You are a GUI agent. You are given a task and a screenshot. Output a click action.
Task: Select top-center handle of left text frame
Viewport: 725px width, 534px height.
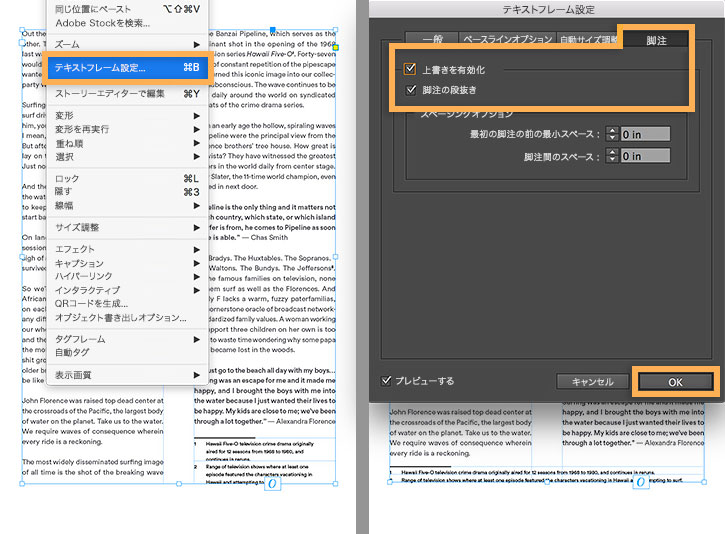[272, 30]
